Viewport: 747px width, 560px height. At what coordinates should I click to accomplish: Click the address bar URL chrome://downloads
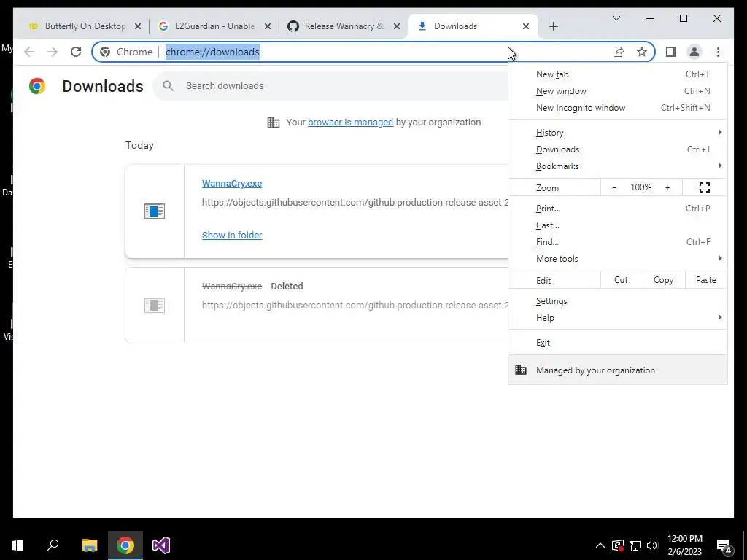212,52
